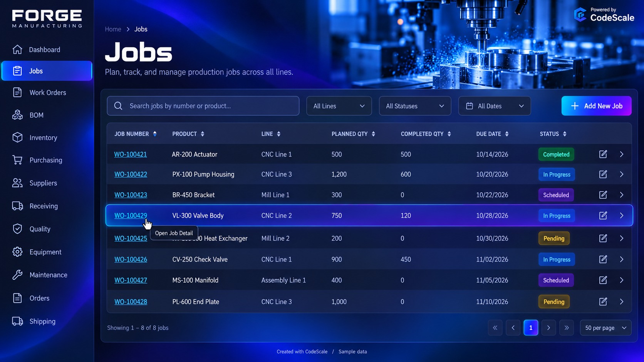This screenshot has height=362, width=644.
Task: Click the Home breadcrumb link
Action: (x=113, y=29)
